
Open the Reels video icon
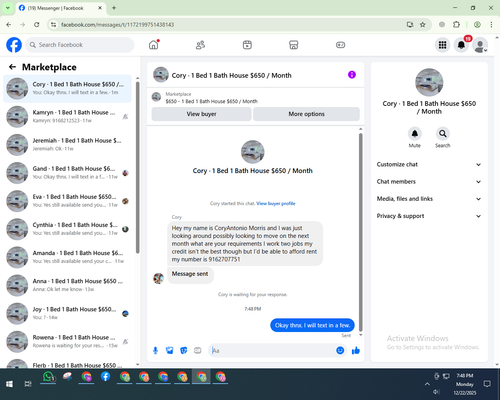tap(247, 45)
